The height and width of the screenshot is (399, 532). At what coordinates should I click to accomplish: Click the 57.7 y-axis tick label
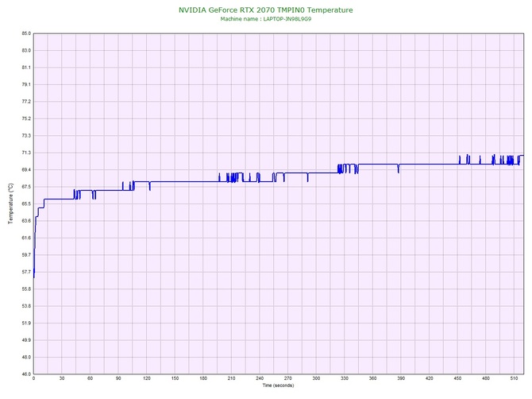26,272
